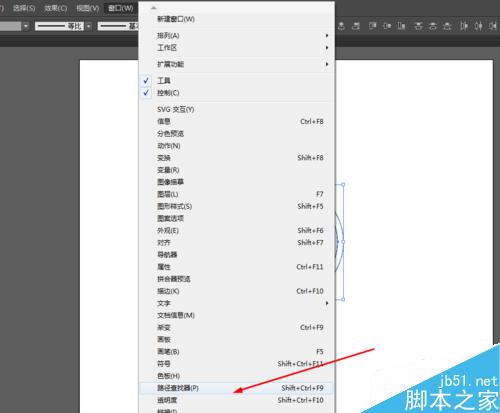The image size is (500, 413).
Task: Open the 图案选项 panel
Action: pyautogui.click(x=236, y=218)
